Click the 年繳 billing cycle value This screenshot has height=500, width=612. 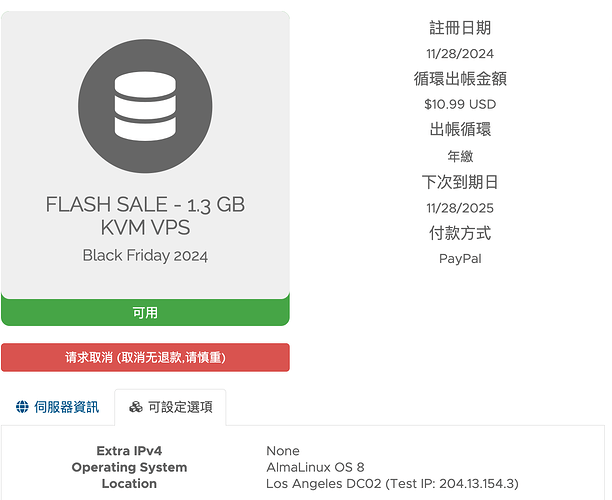460,156
